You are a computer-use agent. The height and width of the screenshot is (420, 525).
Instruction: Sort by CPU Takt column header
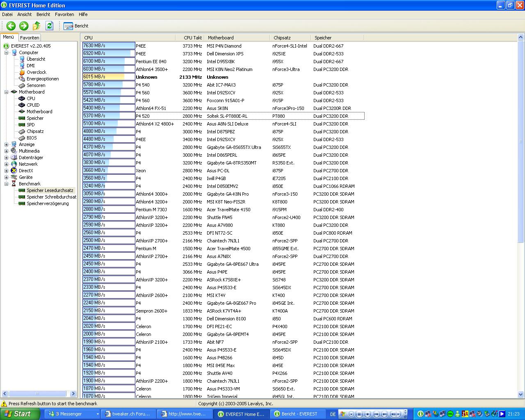click(x=192, y=38)
